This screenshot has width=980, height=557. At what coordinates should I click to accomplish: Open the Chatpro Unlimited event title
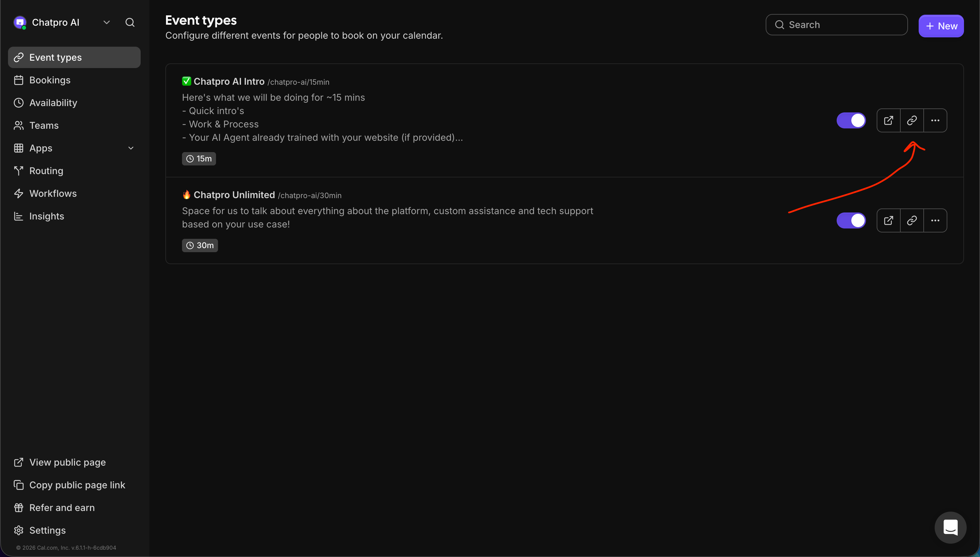point(234,195)
